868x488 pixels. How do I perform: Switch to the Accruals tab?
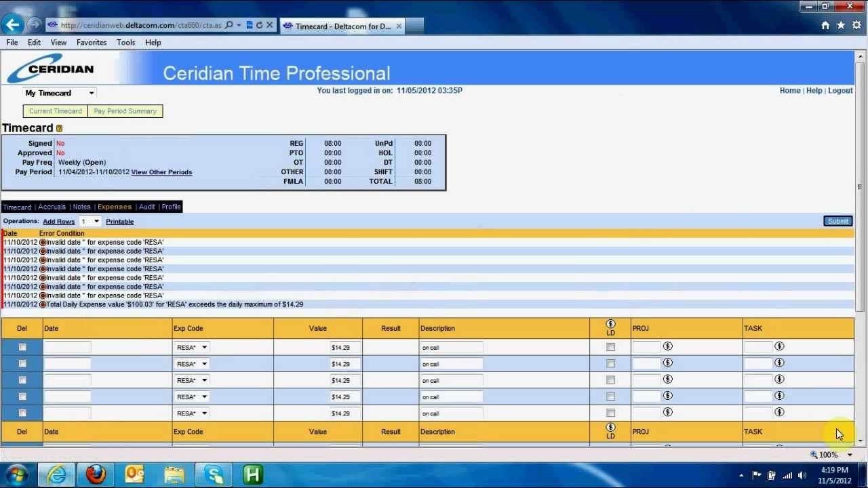click(x=52, y=207)
